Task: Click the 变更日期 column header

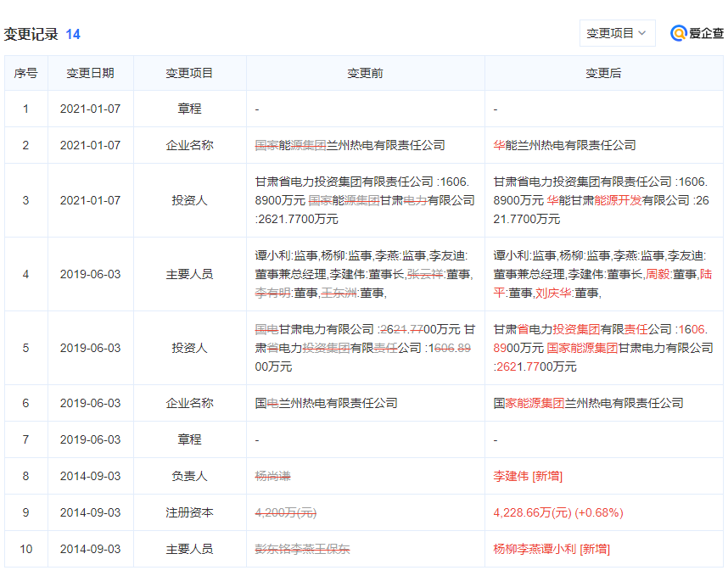Action: click(90, 73)
